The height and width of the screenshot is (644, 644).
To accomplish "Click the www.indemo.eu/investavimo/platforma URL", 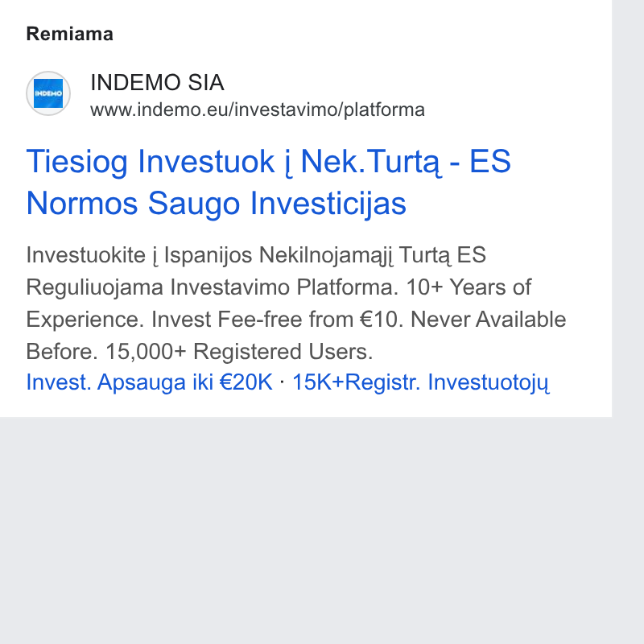I will [x=257, y=109].
